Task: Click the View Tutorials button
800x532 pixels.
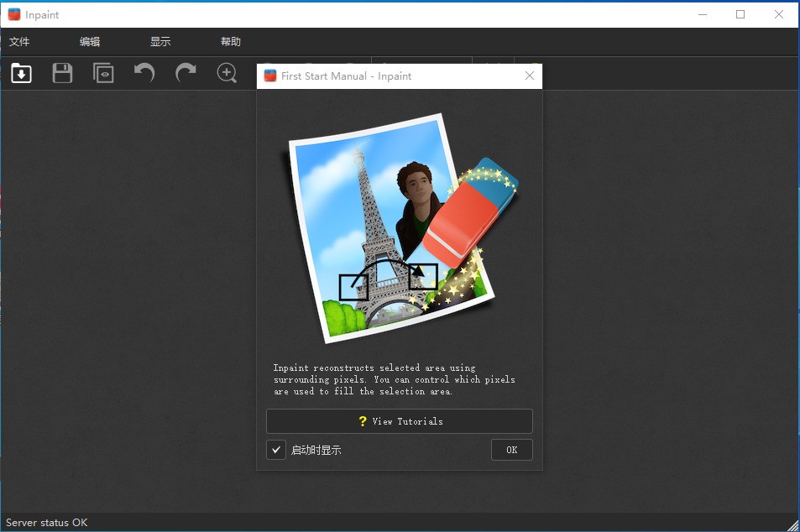Action: pos(399,420)
